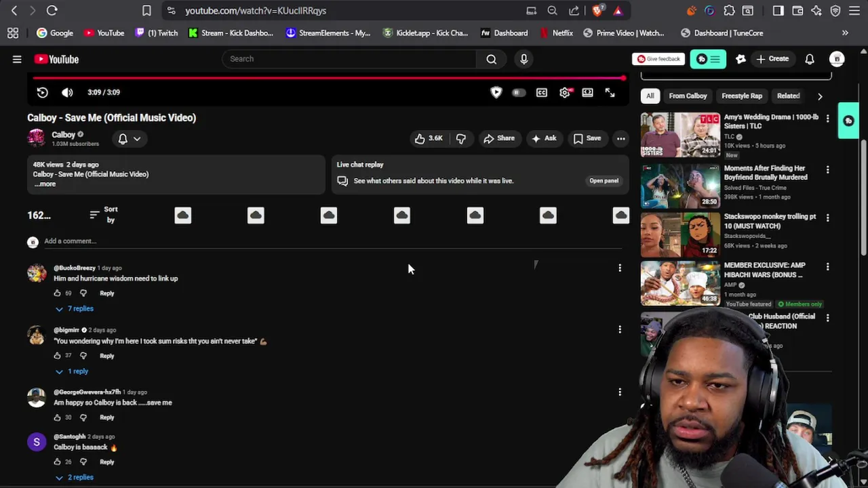The width and height of the screenshot is (868, 488).
Task: Reply to Santoghh comment
Action: [107, 462]
